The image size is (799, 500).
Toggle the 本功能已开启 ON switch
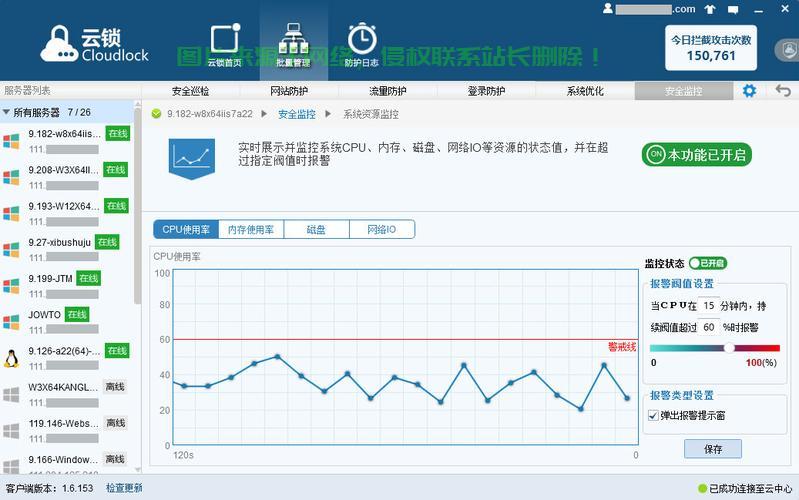pos(697,154)
